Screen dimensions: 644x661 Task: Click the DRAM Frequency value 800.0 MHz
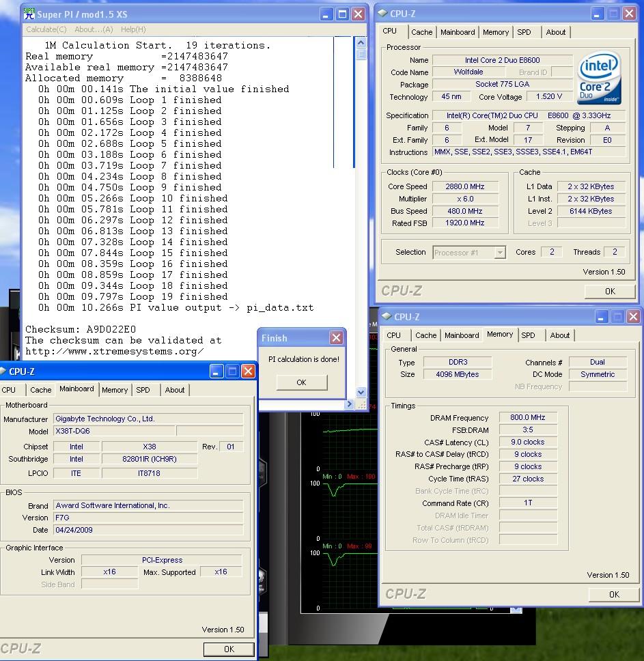pyautogui.click(x=528, y=417)
